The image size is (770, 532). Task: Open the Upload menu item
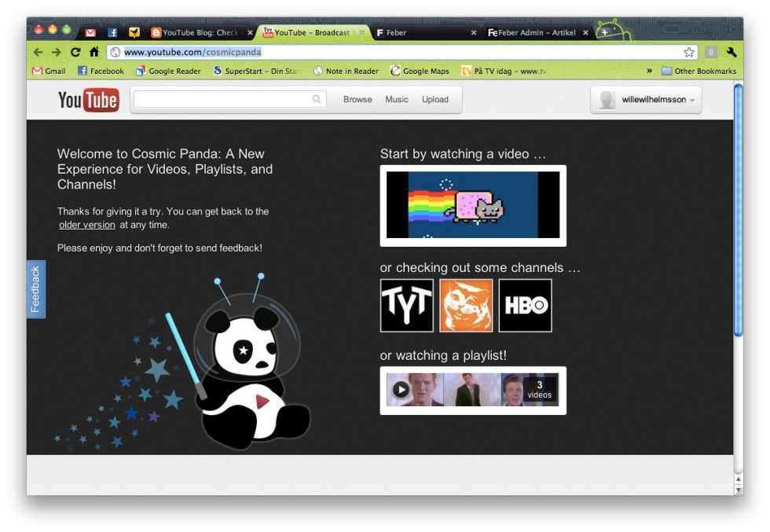[435, 100]
